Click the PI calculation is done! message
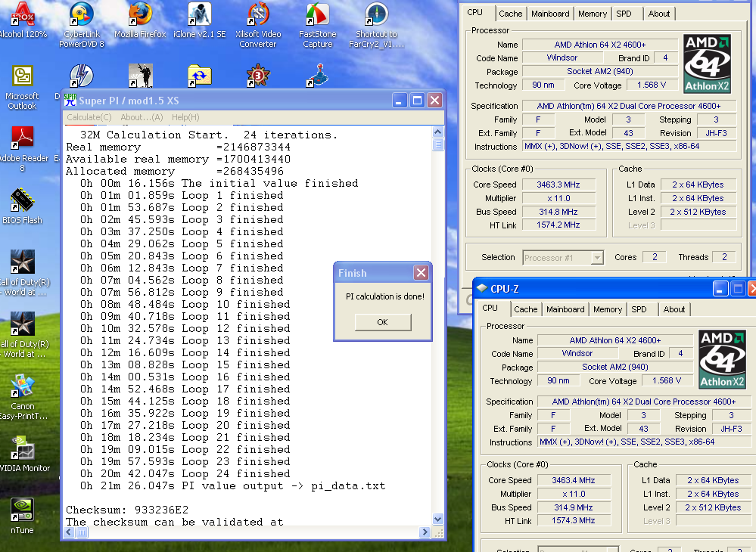The height and width of the screenshot is (552, 756). 384,296
